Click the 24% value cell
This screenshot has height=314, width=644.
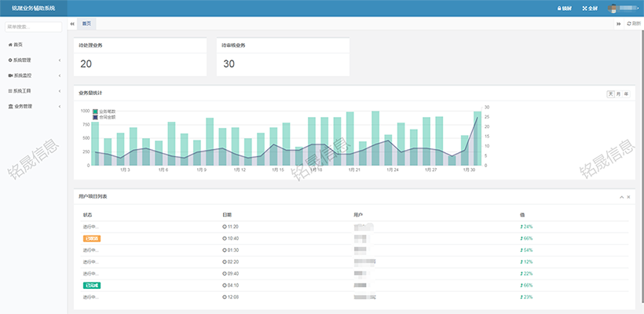click(526, 227)
